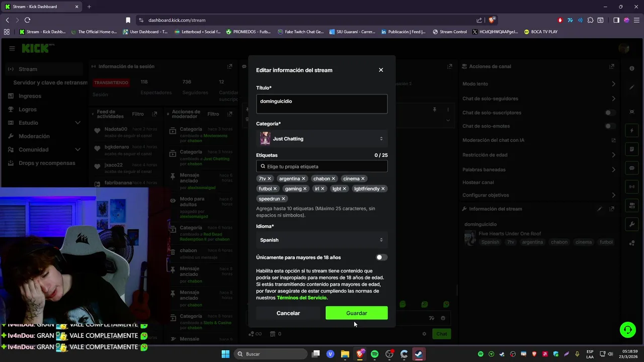
Task: Click Hostear canal
Action: click(478, 183)
